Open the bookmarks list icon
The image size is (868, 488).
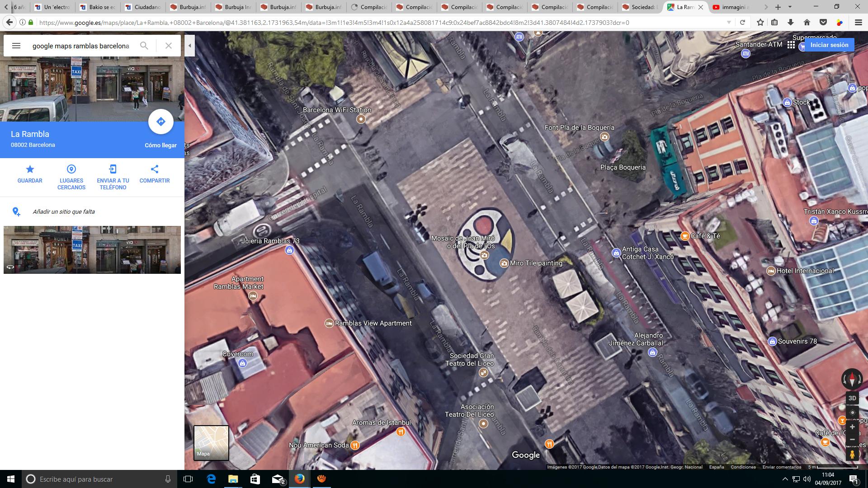point(775,23)
